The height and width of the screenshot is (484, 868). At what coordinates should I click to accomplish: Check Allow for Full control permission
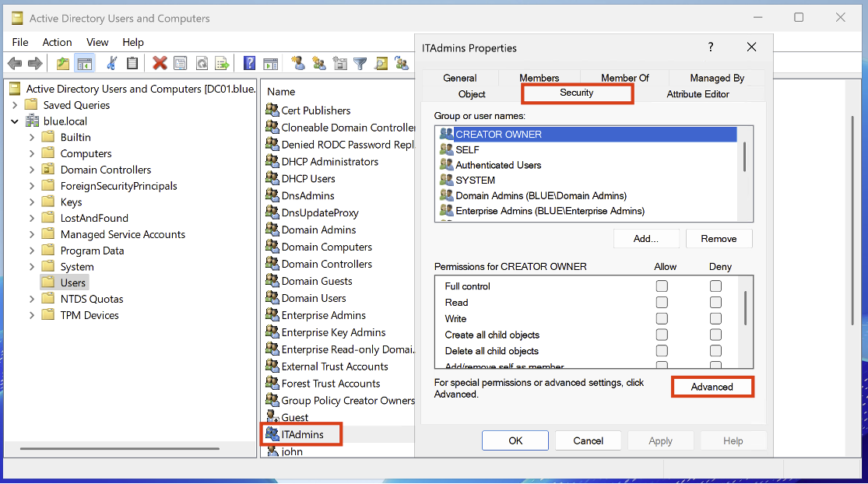[x=662, y=286]
